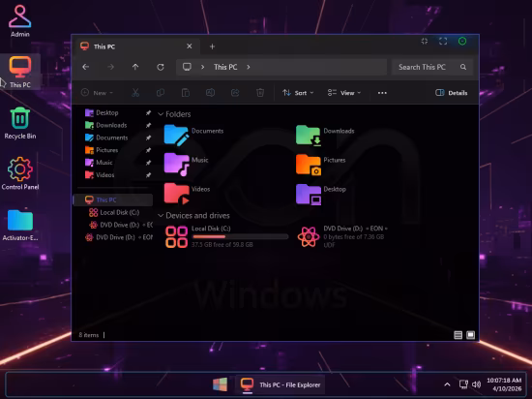Go up one folder level
The width and height of the screenshot is (532, 399).
135,67
